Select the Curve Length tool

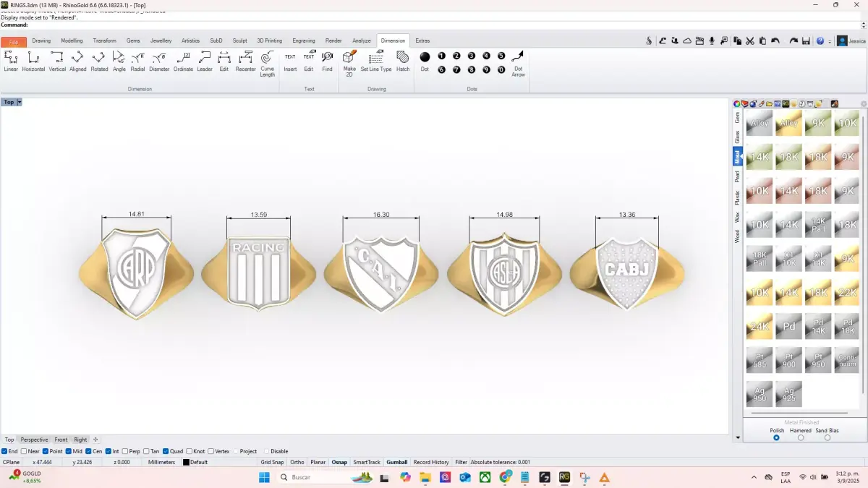(268, 64)
